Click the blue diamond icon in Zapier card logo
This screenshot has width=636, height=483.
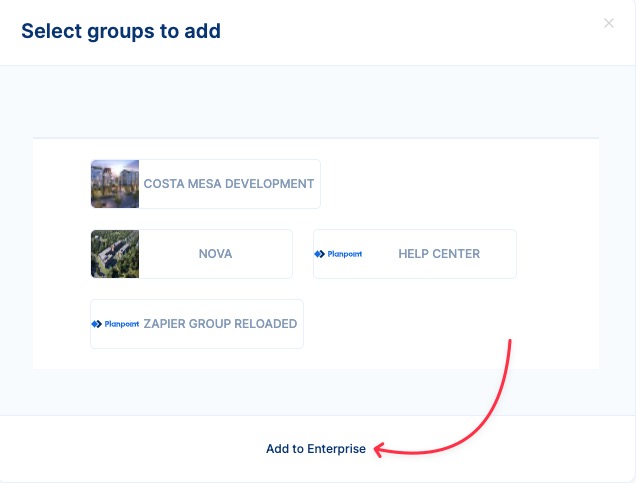(97, 324)
